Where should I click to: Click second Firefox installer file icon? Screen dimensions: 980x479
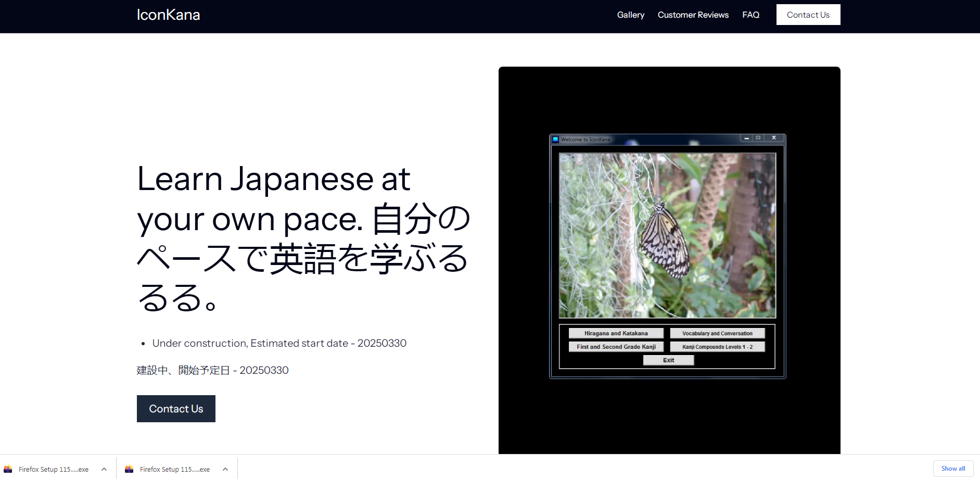click(x=129, y=469)
